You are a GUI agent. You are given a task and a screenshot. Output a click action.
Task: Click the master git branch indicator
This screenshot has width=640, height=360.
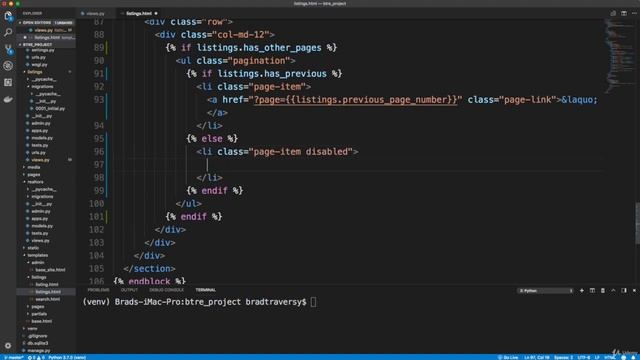[x=13, y=358]
